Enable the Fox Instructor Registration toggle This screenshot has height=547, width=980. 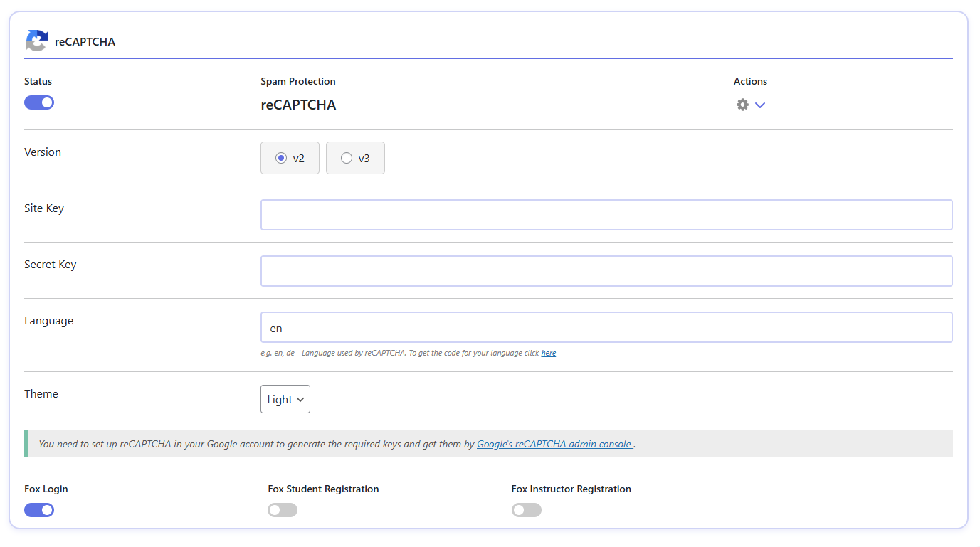(x=526, y=510)
